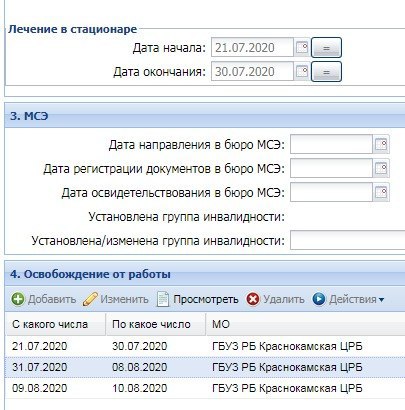Click МО cell in the 09.08.2020 row

point(287,388)
